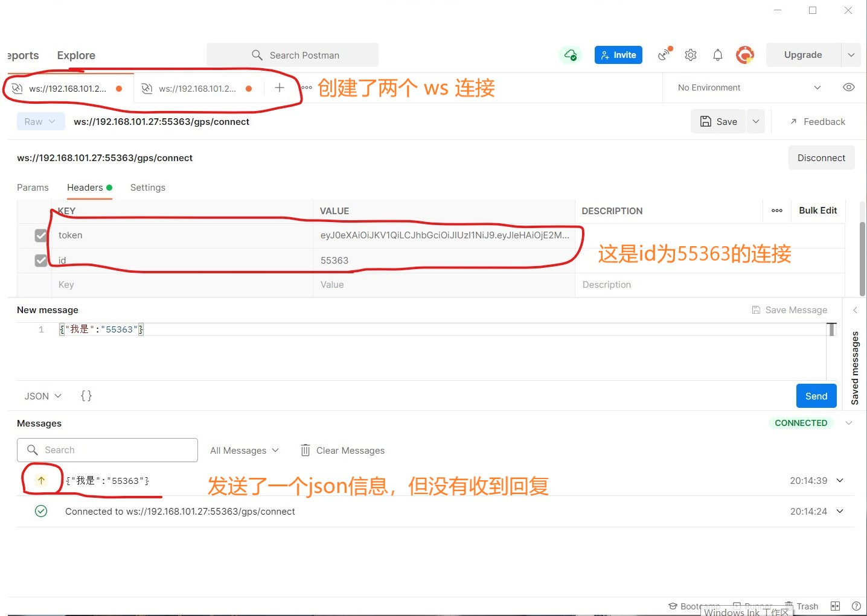
Task: Open the All Messages filter dropdown
Action: tap(245, 451)
